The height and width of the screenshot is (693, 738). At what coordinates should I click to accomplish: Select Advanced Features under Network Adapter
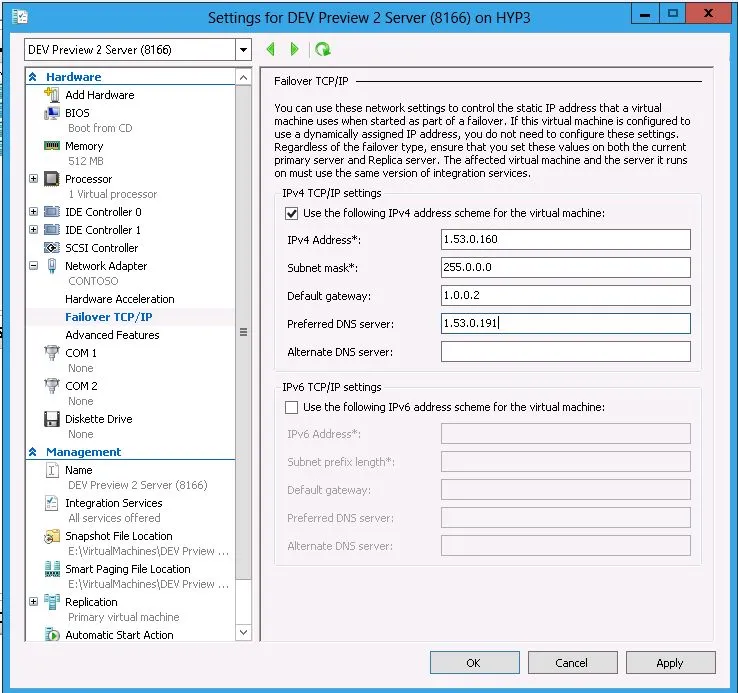coord(112,335)
